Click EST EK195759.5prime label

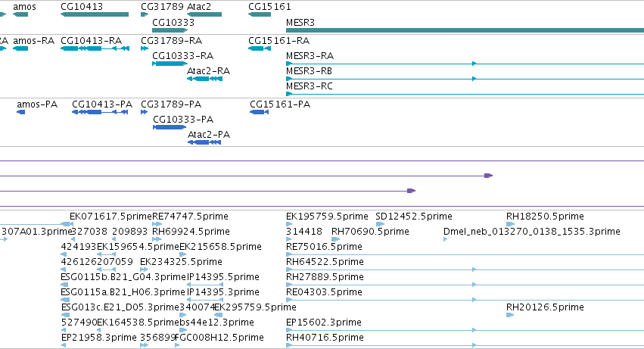tap(327, 217)
